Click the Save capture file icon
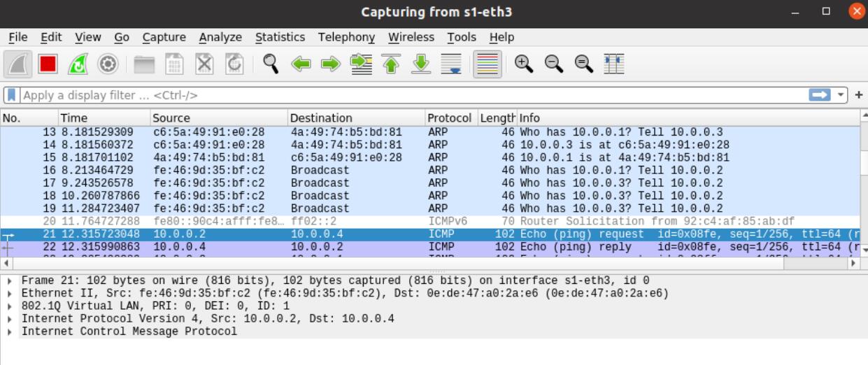 pos(174,65)
